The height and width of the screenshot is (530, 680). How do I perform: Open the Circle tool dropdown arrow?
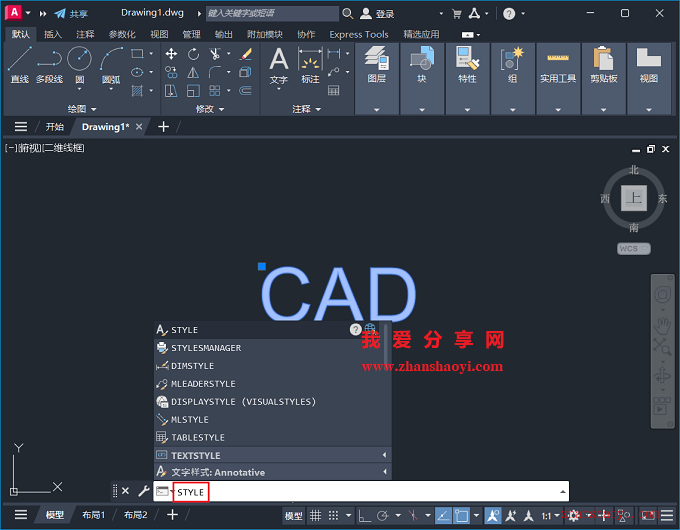tap(79, 89)
